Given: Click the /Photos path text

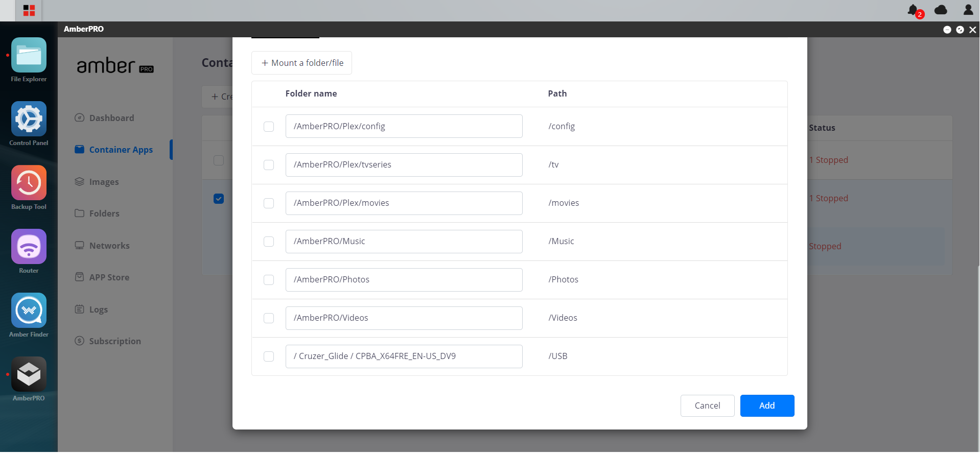Looking at the screenshot, I should pos(563,279).
